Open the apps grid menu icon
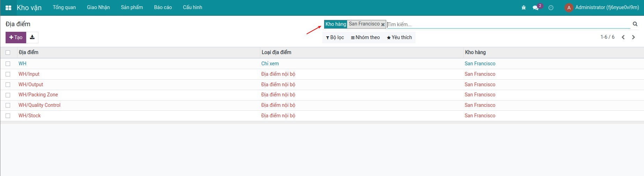The height and width of the screenshot is (176, 644). coord(8,8)
